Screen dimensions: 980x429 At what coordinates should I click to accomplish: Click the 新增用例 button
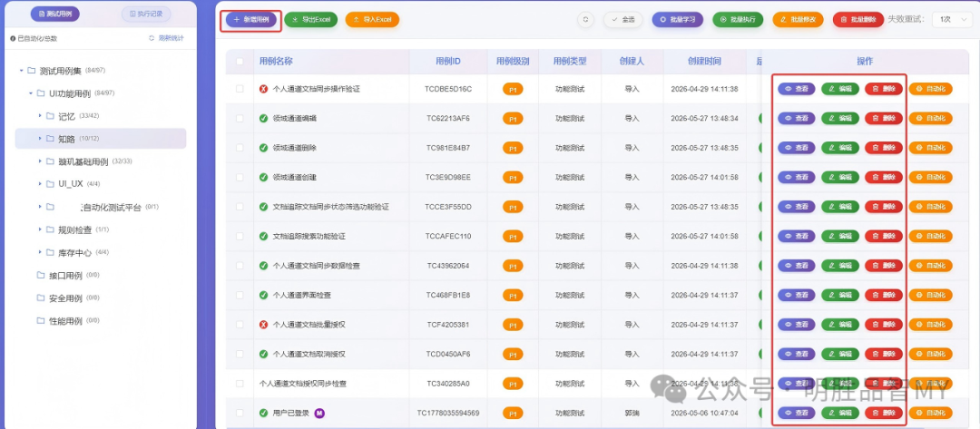[x=250, y=19]
